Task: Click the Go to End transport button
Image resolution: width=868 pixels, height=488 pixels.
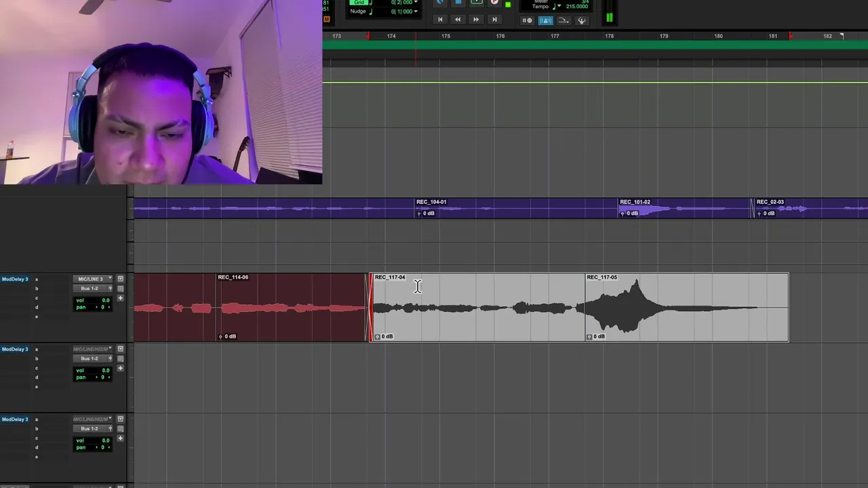Action: click(494, 20)
